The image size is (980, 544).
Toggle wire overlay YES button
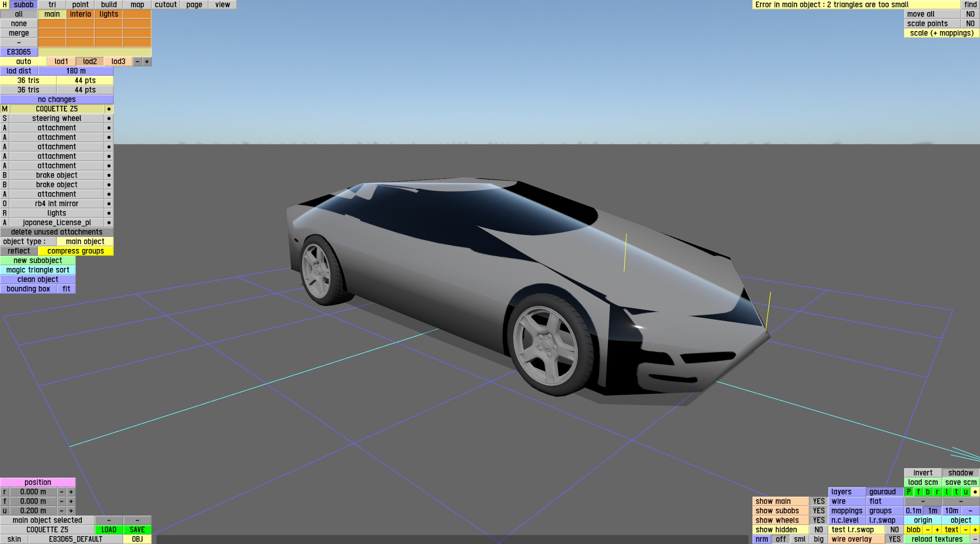894,539
